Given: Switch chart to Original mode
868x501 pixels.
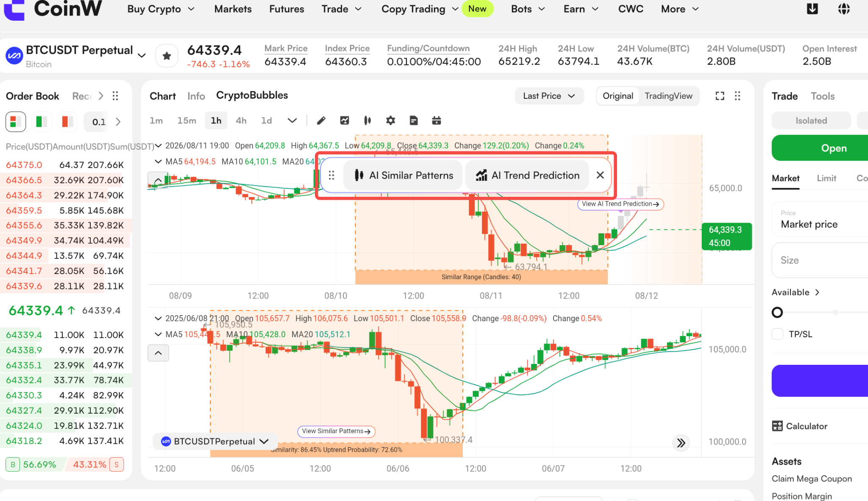Looking at the screenshot, I should coord(618,96).
